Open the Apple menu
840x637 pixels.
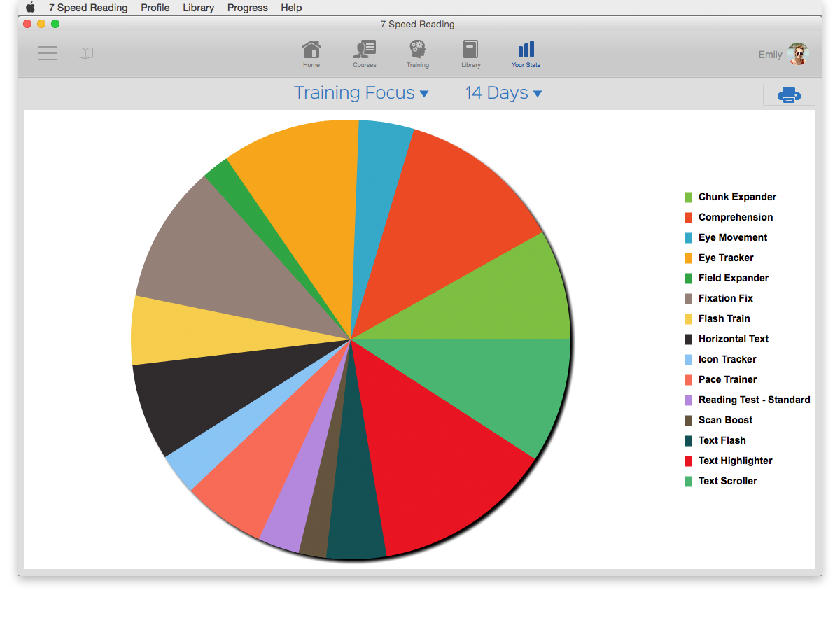[x=30, y=8]
